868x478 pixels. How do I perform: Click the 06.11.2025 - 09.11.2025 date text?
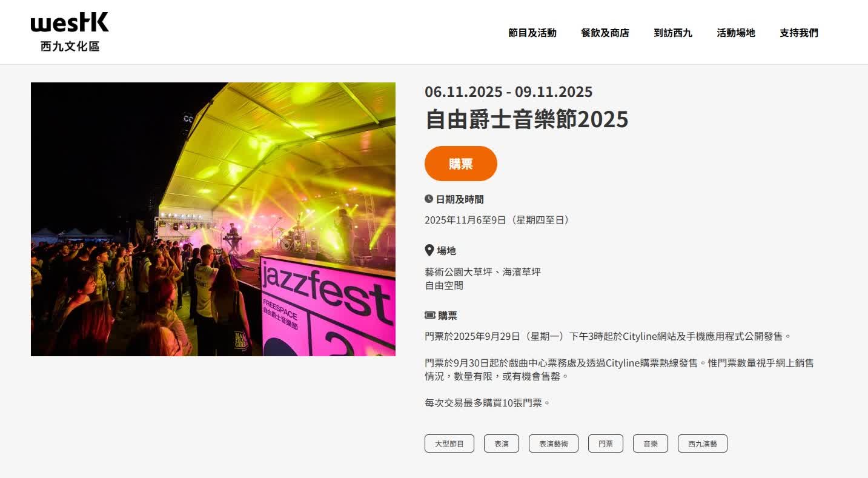coord(508,92)
